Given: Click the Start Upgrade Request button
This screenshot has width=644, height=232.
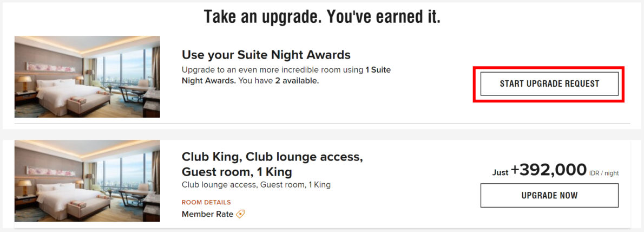Looking at the screenshot, I should pos(549,84).
